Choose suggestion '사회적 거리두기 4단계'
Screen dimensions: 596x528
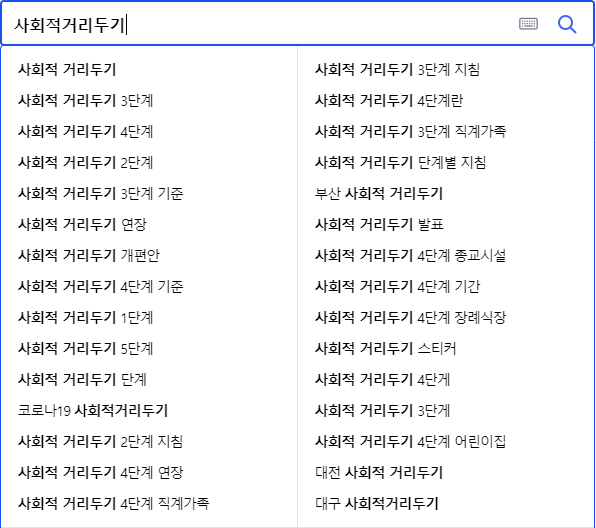pos(86,132)
